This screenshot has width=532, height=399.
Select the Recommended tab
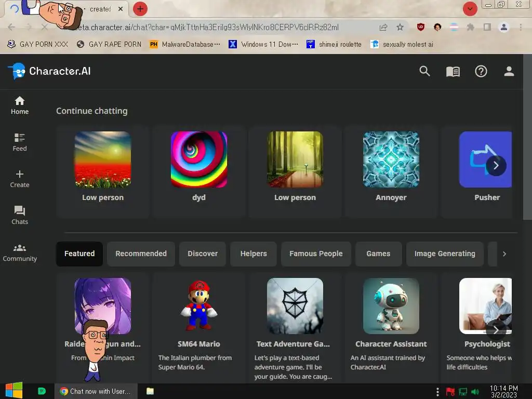(141, 254)
